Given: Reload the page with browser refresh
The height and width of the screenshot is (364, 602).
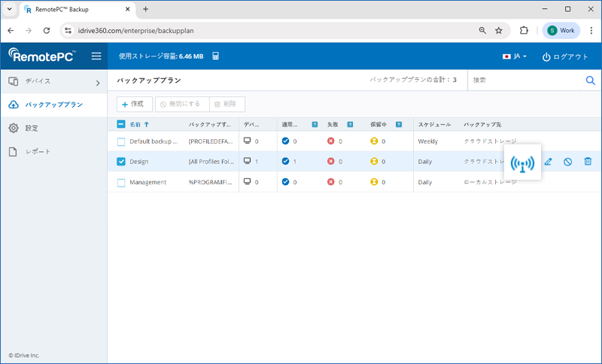Looking at the screenshot, I should pyautogui.click(x=47, y=31).
